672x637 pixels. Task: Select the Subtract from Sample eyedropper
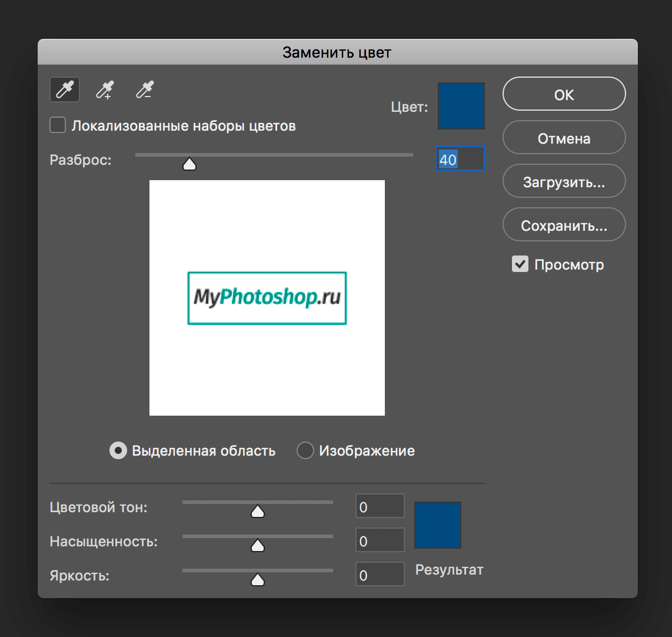click(x=145, y=90)
